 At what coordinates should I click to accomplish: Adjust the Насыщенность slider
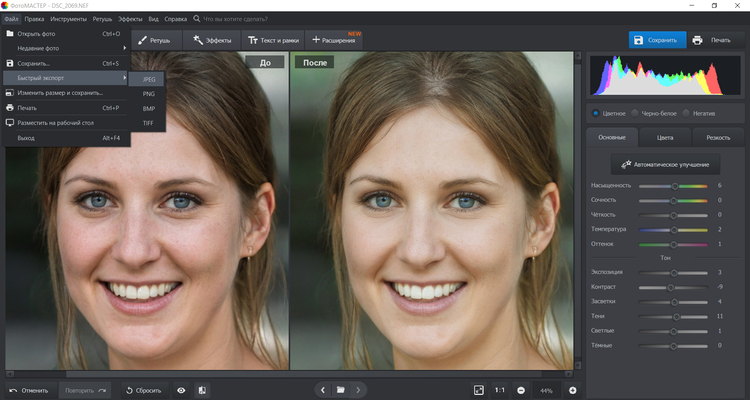675,186
